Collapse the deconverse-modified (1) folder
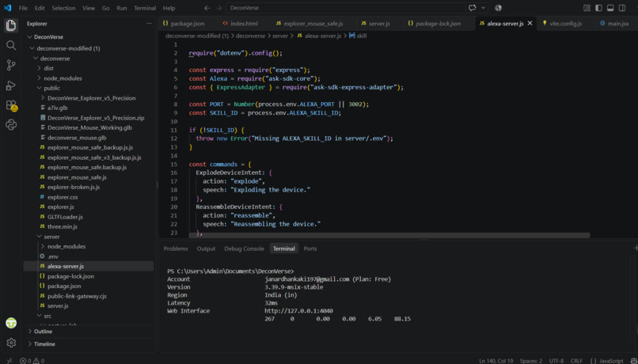638x364 pixels. 89,48
